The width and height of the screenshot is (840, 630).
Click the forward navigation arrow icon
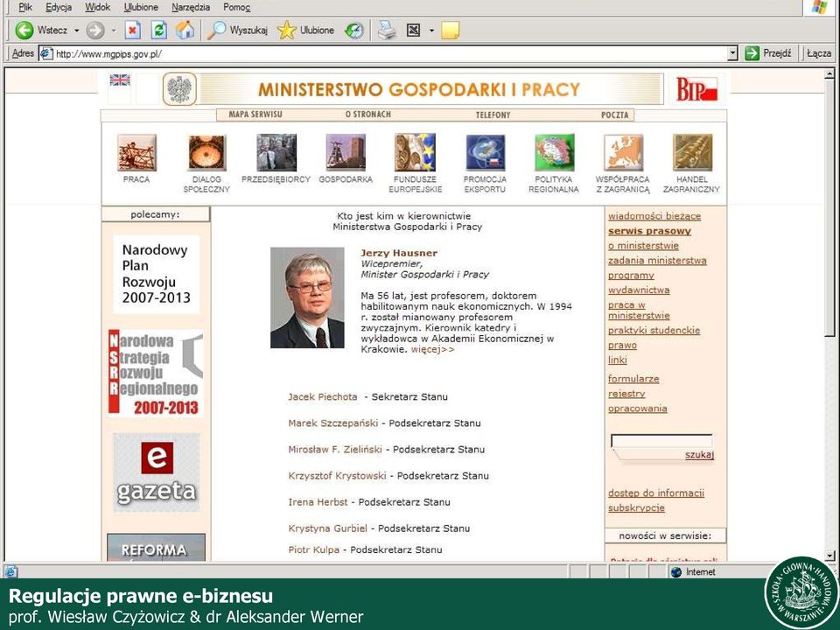point(95,30)
